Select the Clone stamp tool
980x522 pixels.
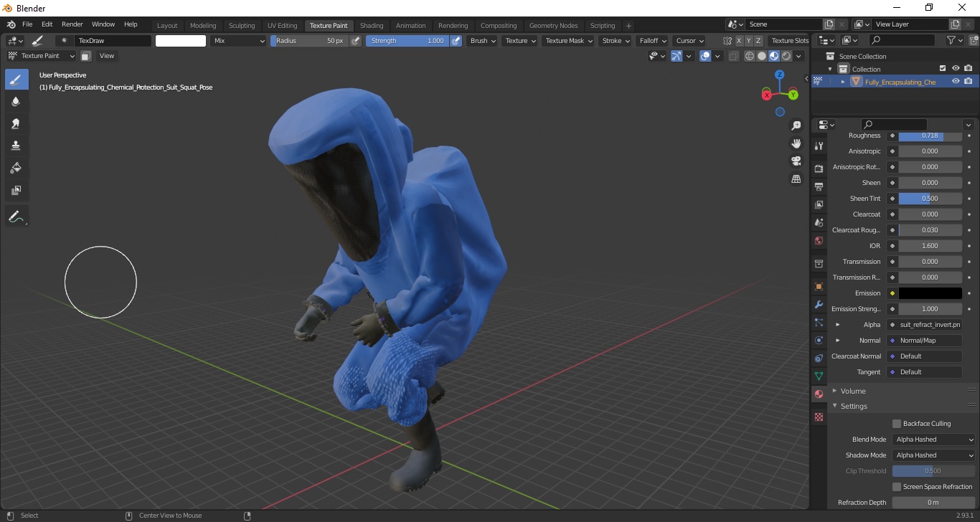(17, 146)
